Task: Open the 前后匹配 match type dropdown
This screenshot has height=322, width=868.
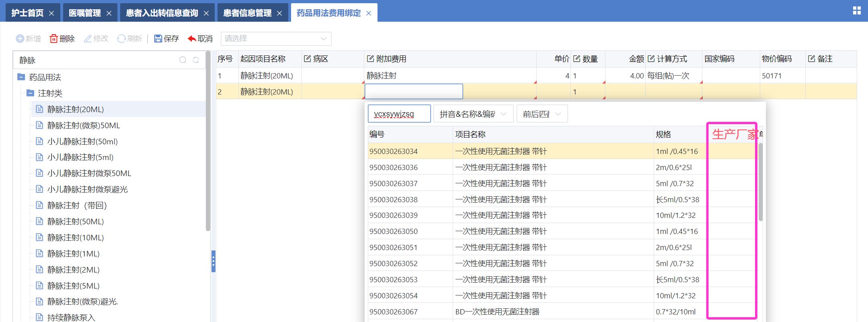Action: (542, 114)
